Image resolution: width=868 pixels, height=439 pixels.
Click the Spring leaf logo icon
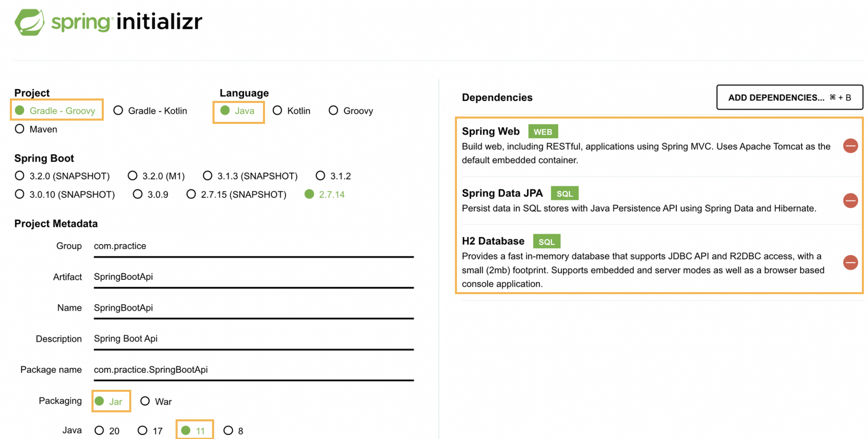click(29, 22)
